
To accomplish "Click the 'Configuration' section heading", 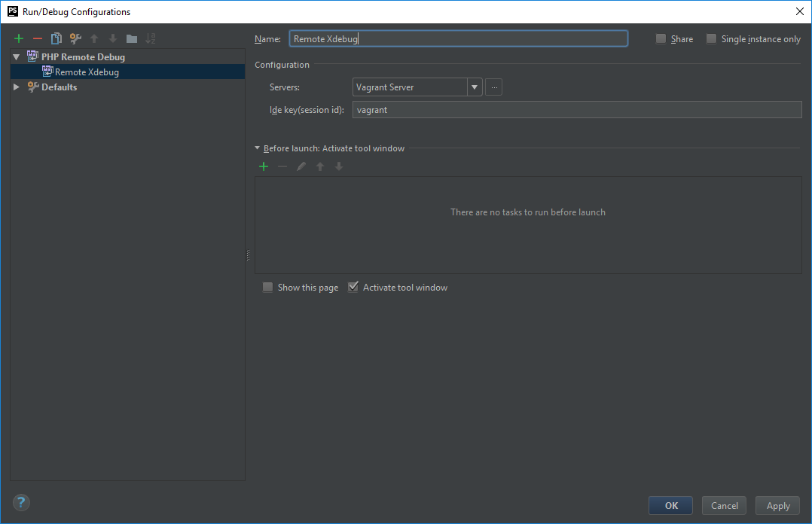I will pyautogui.click(x=282, y=65).
